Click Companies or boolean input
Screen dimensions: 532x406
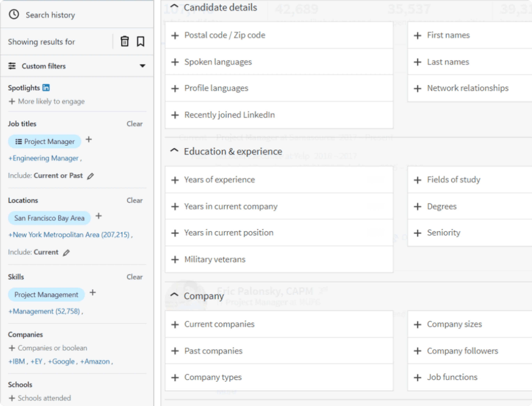click(x=52, y=348)
